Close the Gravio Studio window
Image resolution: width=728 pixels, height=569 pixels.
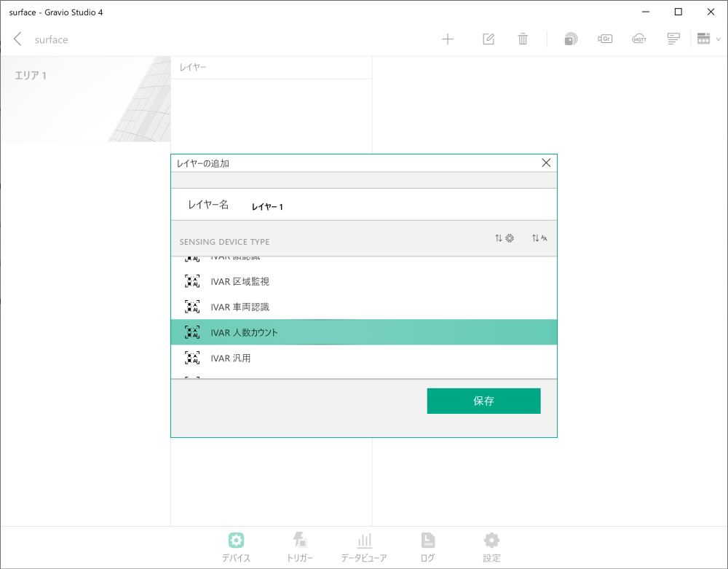coord(711,12)
